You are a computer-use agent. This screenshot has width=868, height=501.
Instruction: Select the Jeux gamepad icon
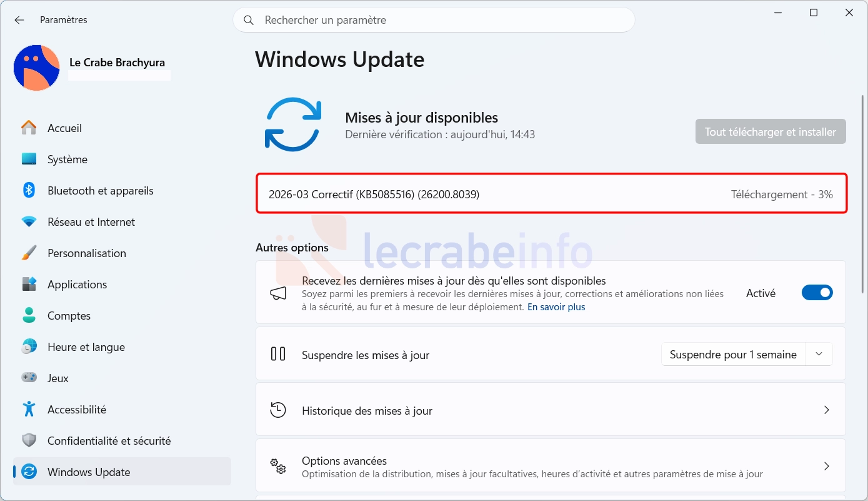[29, 378]
